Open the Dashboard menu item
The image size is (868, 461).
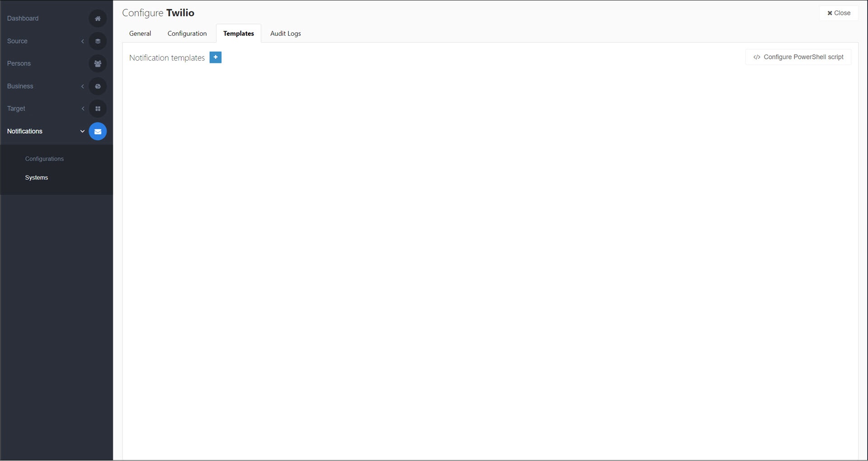[23, 19]
